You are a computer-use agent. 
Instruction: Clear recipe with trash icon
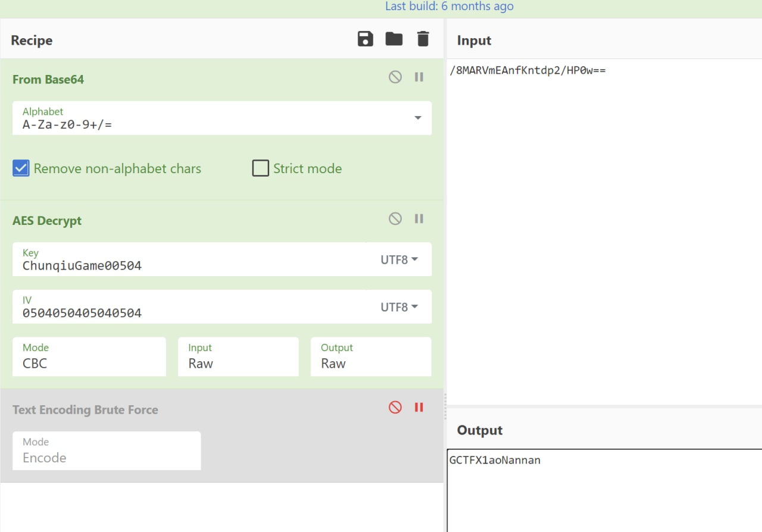pyautogui.click(x=423, y=39)
